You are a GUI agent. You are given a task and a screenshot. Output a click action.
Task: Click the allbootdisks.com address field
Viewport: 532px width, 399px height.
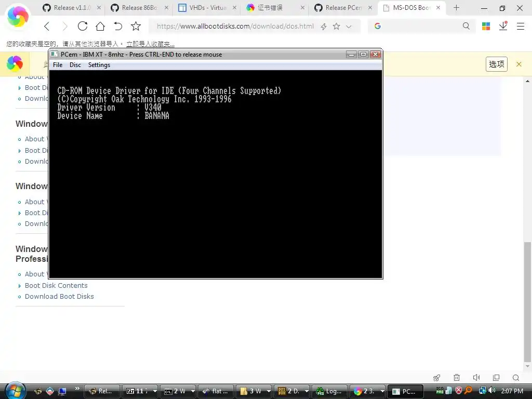(x=235, y=26)
